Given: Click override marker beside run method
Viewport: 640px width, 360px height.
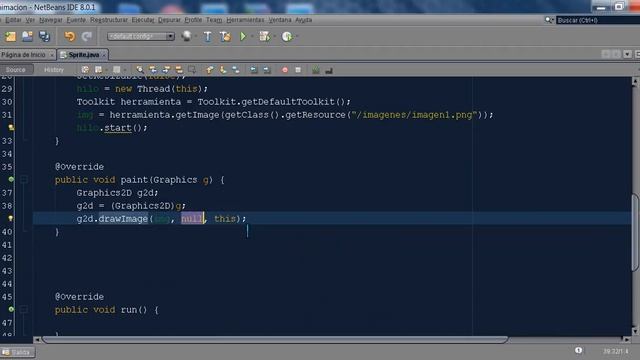Looking at the screenshot, I should 11,309.
